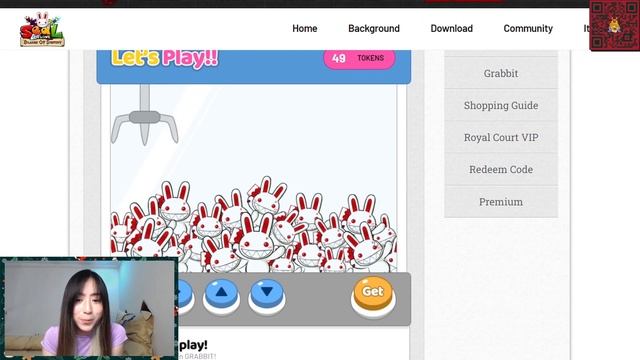
Task: Open the Community menu item
Action: (528, 29)
